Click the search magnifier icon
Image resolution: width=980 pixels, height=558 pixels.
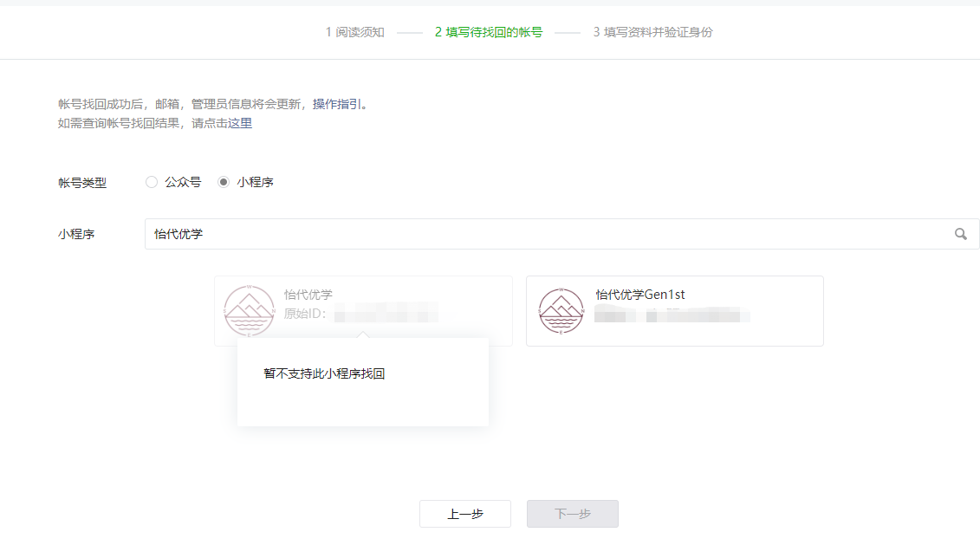pyautogui.click(x=961, y=234)
